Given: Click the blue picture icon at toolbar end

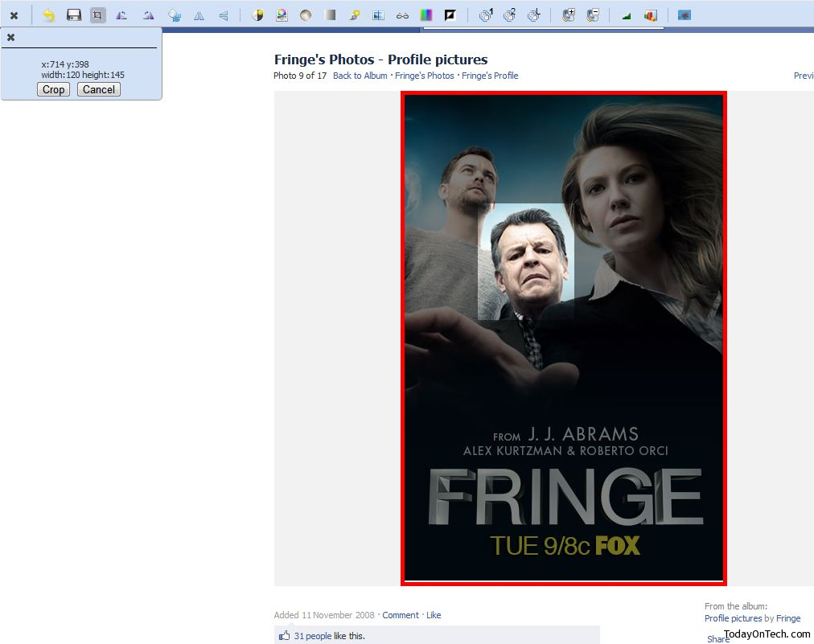Looking at the screenshot, I should (684, 15).
